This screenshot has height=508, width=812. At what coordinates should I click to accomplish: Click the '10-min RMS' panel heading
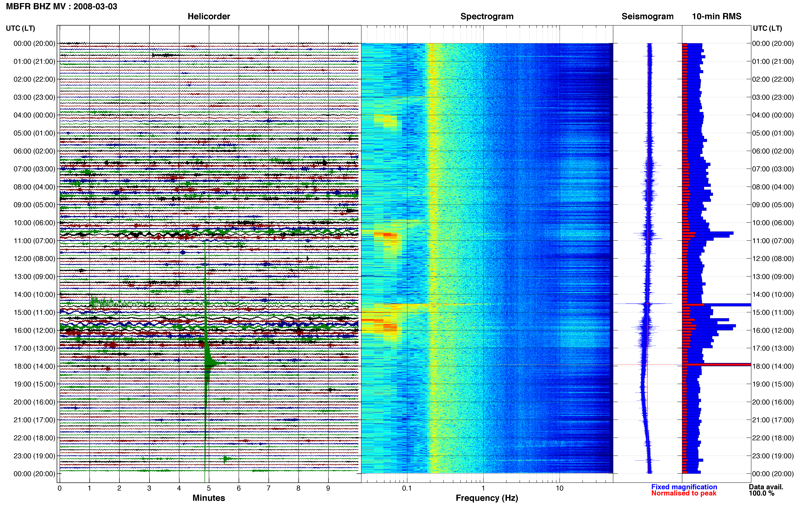717,16
